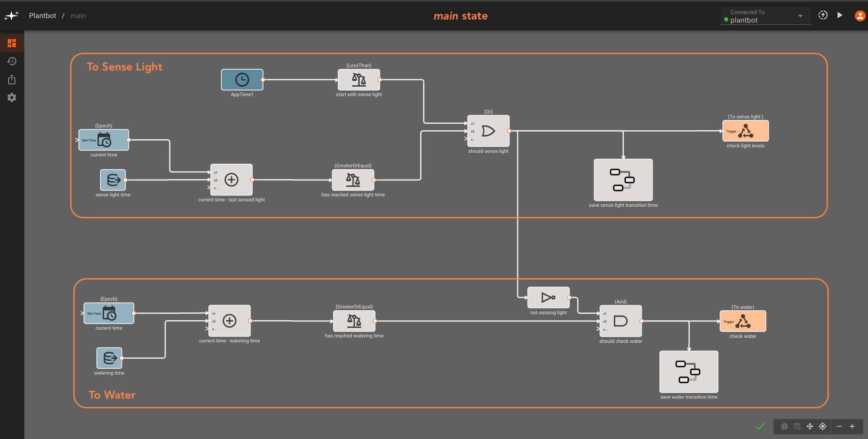Click the center/recenter target icon
The height and width of the screenshot is (439, 868).
pos(823,426)
